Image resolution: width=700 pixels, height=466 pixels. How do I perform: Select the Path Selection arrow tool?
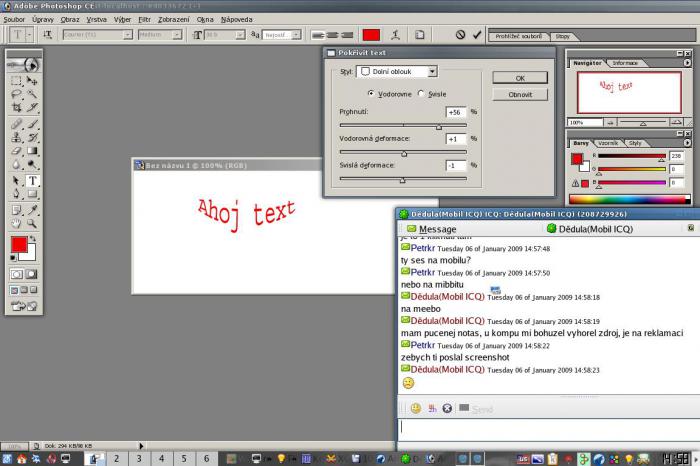(x=17, y=181)
